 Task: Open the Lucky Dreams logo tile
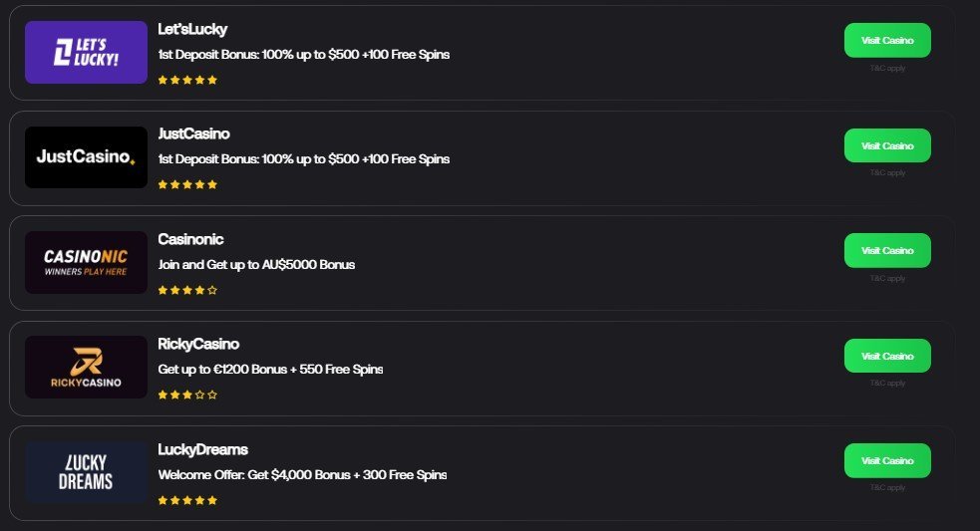tap(87, 472)
